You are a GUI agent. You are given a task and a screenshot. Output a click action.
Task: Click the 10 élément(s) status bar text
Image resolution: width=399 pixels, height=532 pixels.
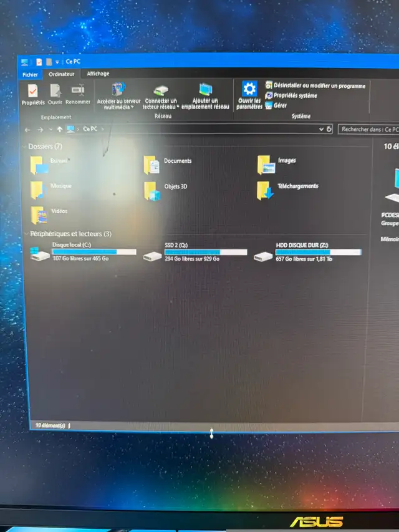pyautogui.click(x=50, y=425)
